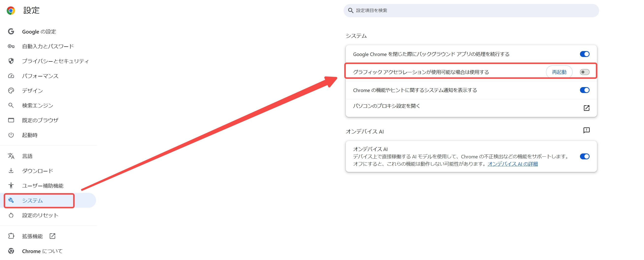
Task: Open proxy settings via the external link icon
Action: [x=587, y=108]
